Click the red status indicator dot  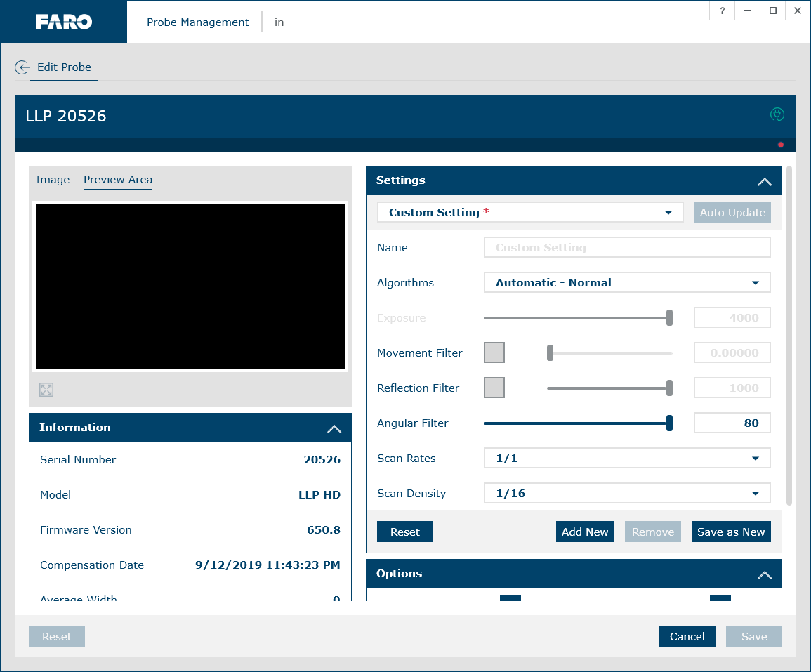point(781,145)
